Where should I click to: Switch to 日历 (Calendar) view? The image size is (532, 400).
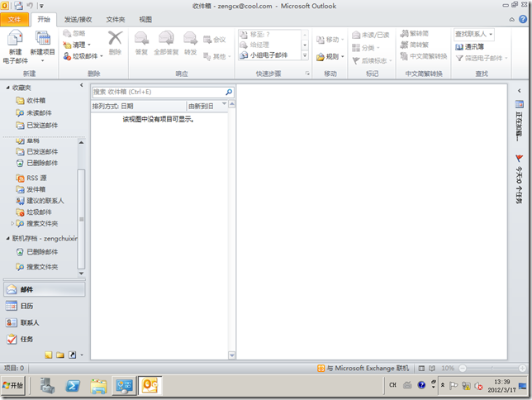28,306
